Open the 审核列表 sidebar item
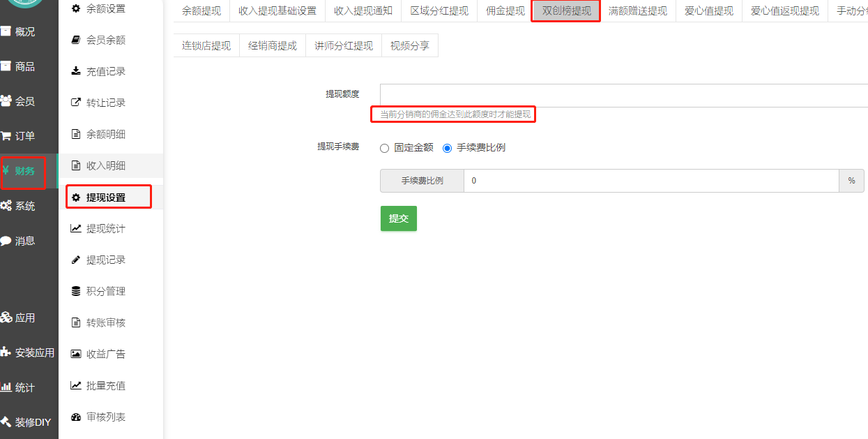Viewport: 868px width, 439px height. [106, 417]
